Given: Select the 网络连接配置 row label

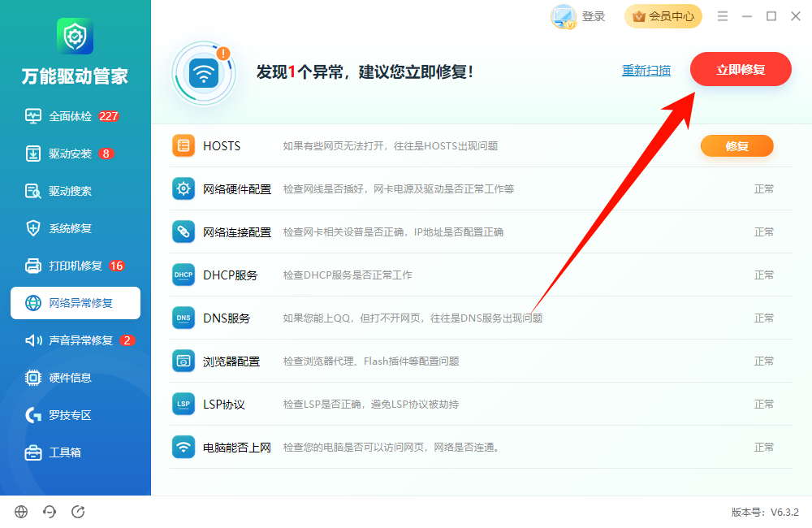Looking at the screenshot, I should tap(237, 232).
